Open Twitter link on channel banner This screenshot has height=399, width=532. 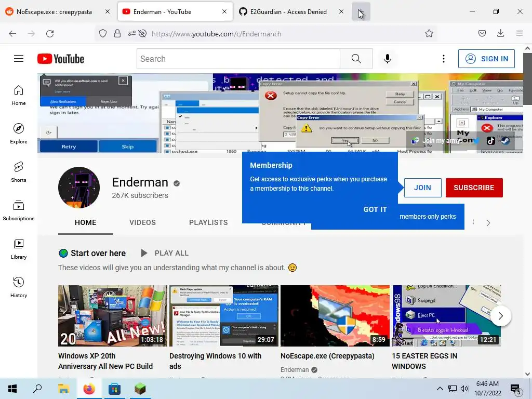(476, 140)
